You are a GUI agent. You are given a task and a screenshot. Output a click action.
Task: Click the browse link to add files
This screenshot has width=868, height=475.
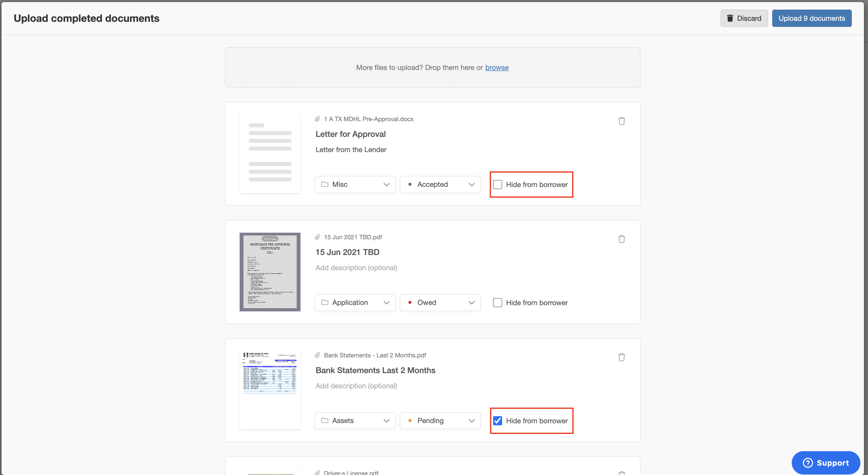click(x=497, y=67)
